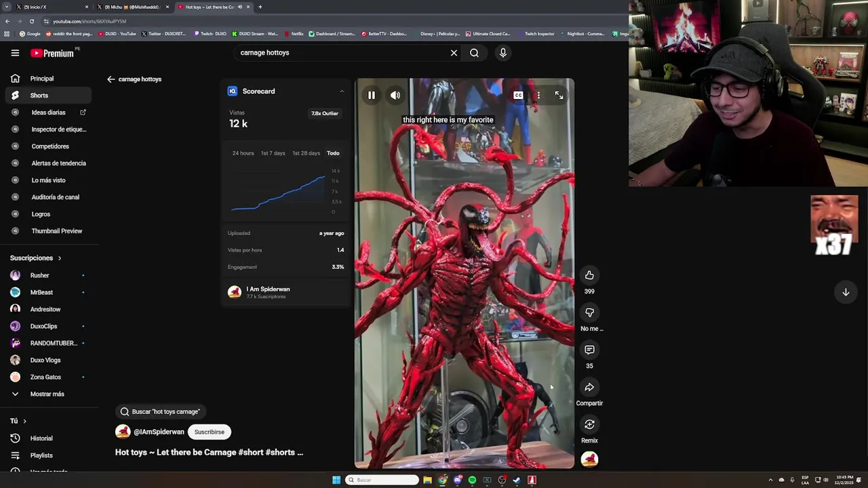Viewport: 868px width, 488px height.
Task: Open Competidores in sidebar
Action: (48, 146)
